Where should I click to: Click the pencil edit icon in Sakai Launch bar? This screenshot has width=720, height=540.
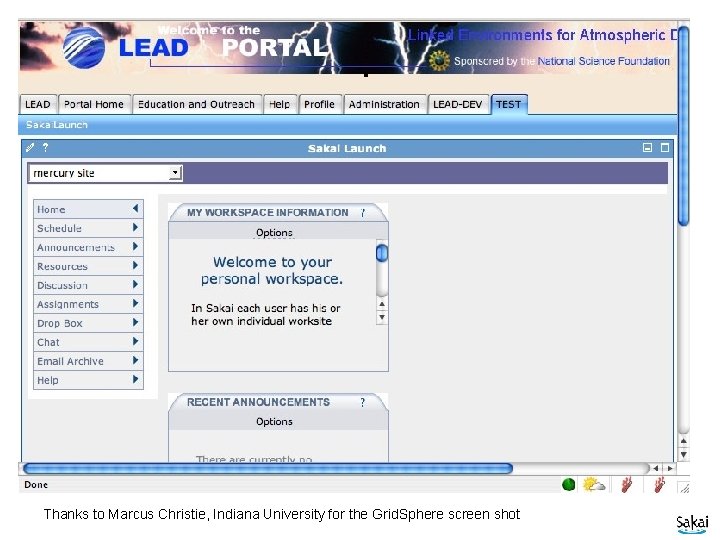coord(30,147)
